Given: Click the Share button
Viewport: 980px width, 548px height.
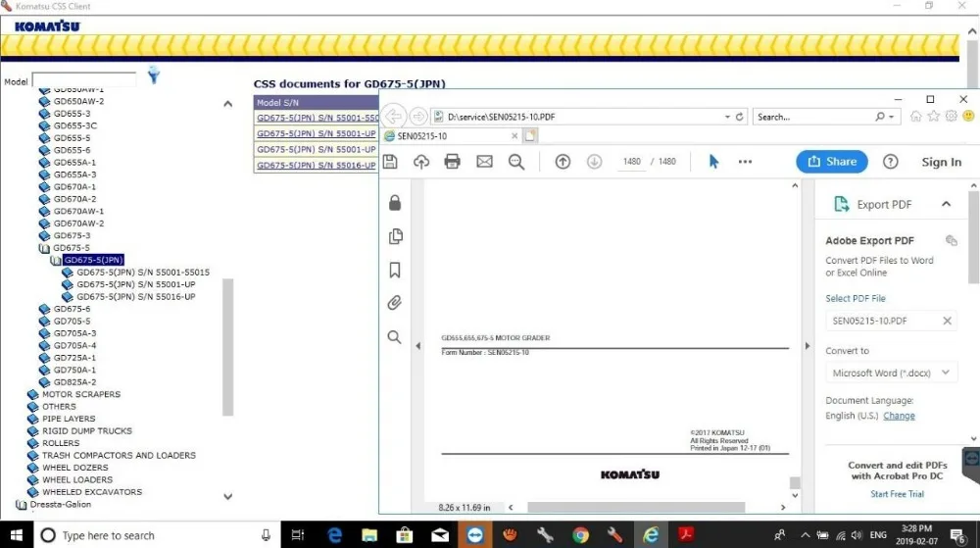Looking at the screenshot, I should [832, 161].
